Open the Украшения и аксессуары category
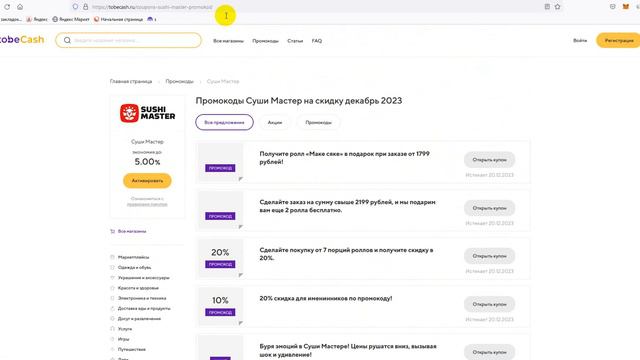Image resolution: width=640 pixels, height=360 pixels. 144,278
